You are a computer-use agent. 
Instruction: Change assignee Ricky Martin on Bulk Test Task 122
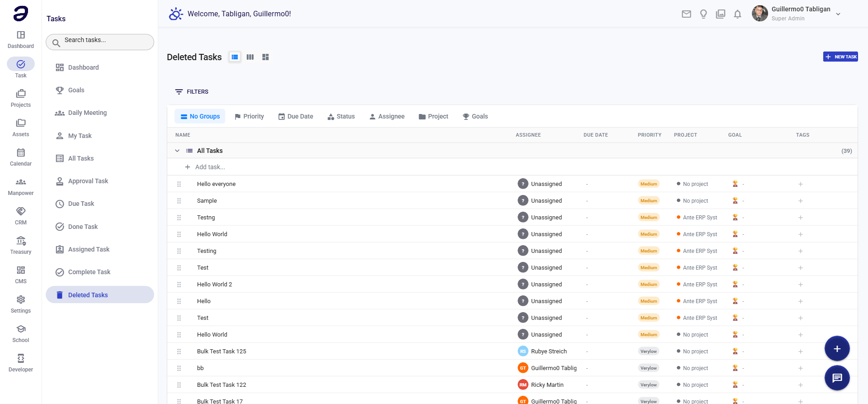[x=541, y=385]
